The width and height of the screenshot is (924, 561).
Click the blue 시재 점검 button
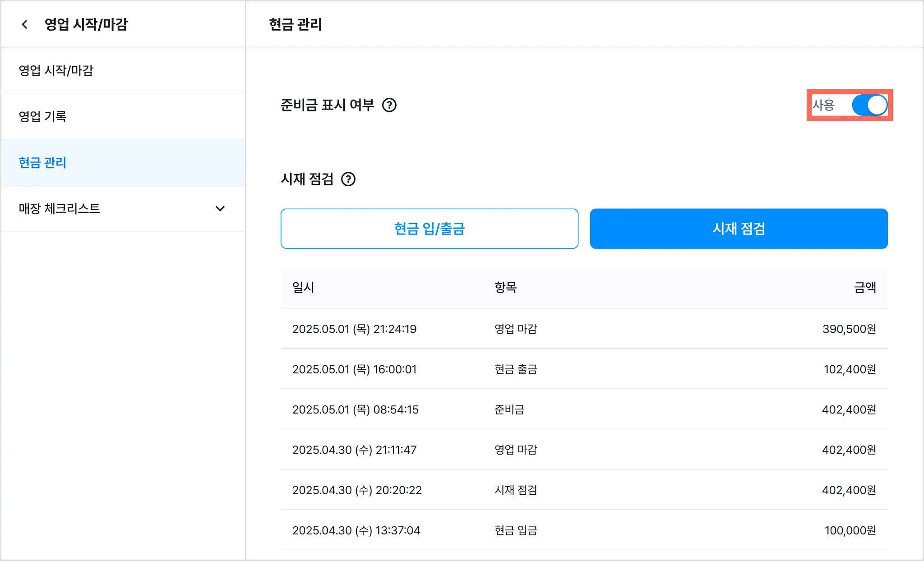739,229
